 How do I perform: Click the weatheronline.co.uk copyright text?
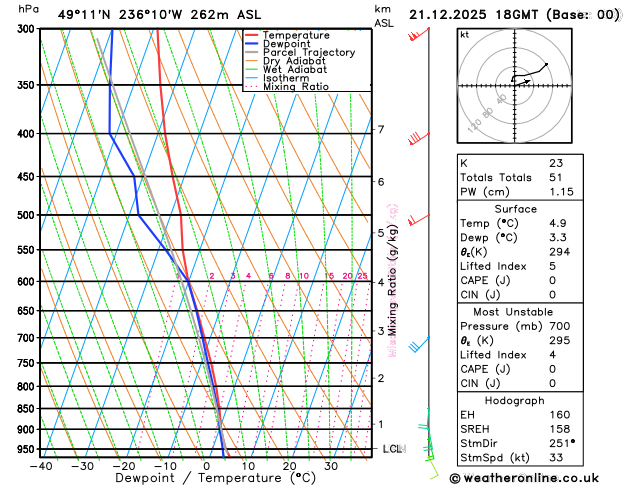tap(524, 478)
